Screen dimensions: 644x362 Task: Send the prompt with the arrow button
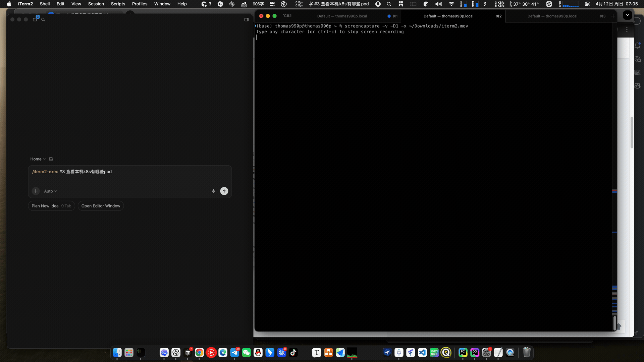pos(224,191)
